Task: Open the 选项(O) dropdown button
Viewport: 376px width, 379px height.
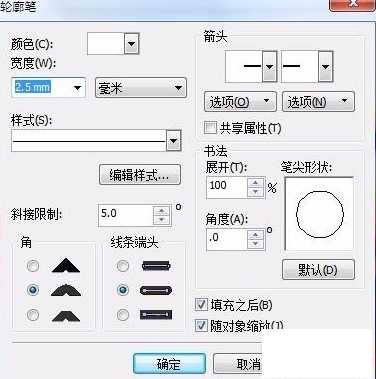Action: pyautogui.click(x=240, y=102)
